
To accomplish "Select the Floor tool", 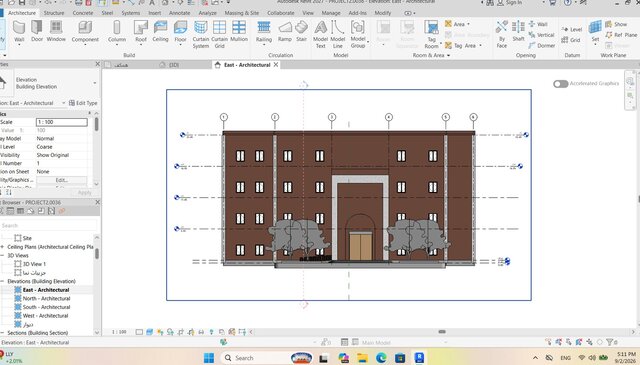I will tap(180, 32).
